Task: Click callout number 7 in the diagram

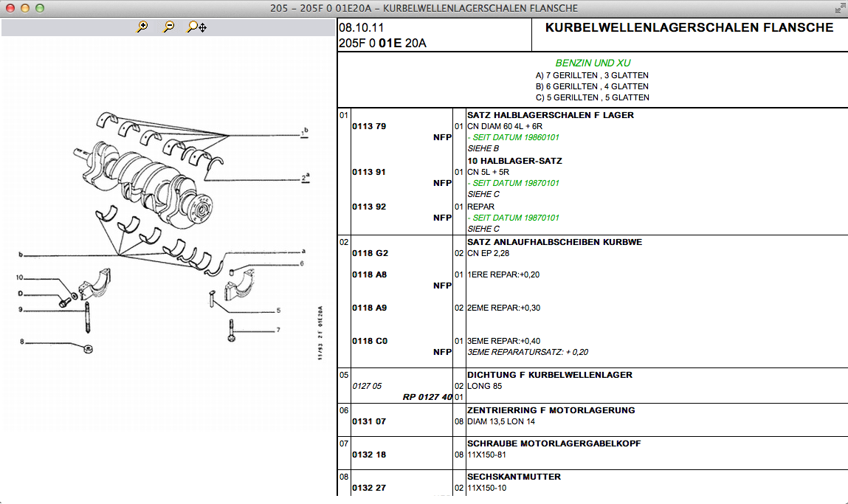Action: point(278,329)
